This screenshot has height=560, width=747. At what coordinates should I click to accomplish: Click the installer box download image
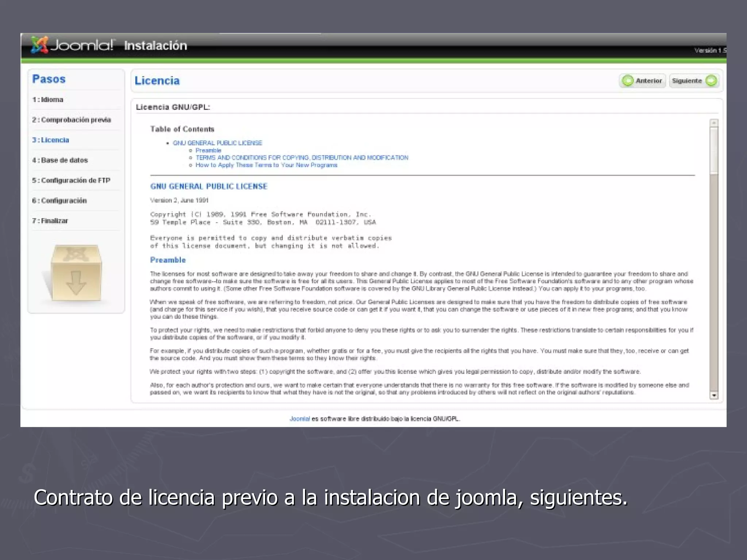[x=76, y=273]
